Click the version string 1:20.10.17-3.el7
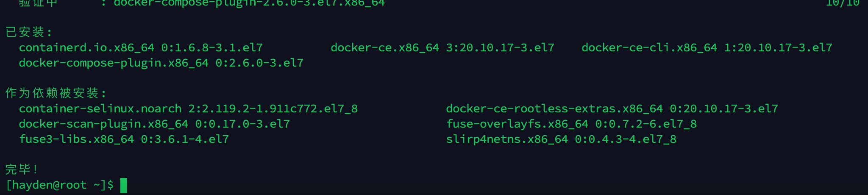The image size is (868, 195). tap(778, 47)
